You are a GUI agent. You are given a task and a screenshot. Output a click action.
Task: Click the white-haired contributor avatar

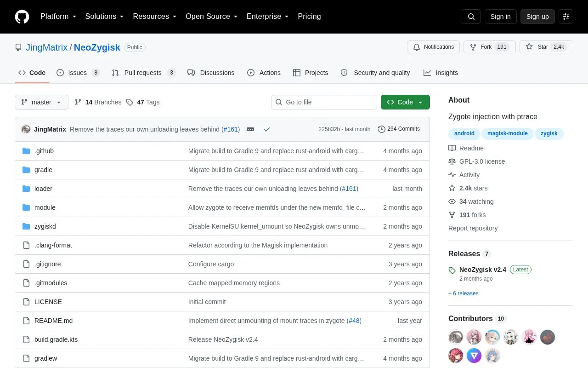click(511, 337)
